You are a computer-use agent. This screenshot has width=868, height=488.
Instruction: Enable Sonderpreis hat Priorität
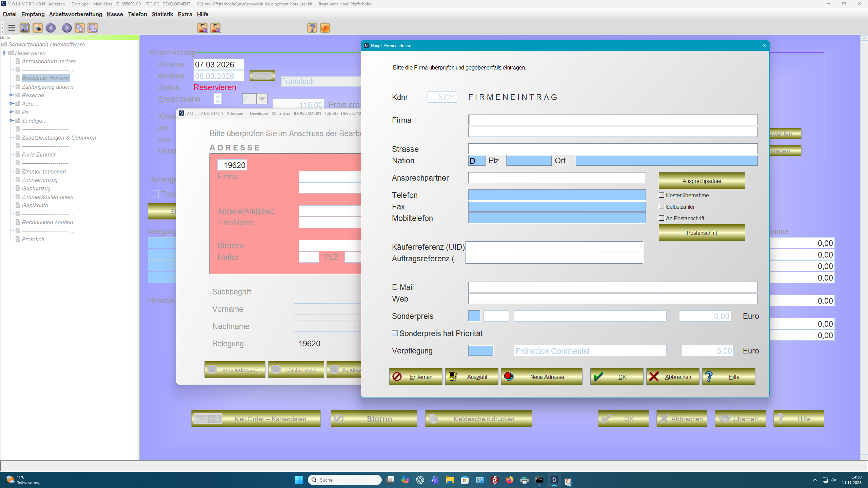[395, 333]
